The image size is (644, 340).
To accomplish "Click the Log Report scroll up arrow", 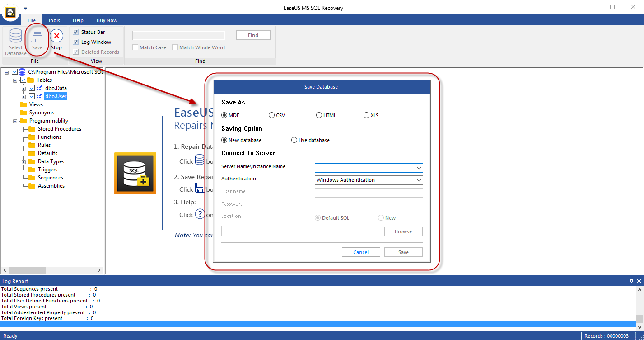I will tap(639, 289).
